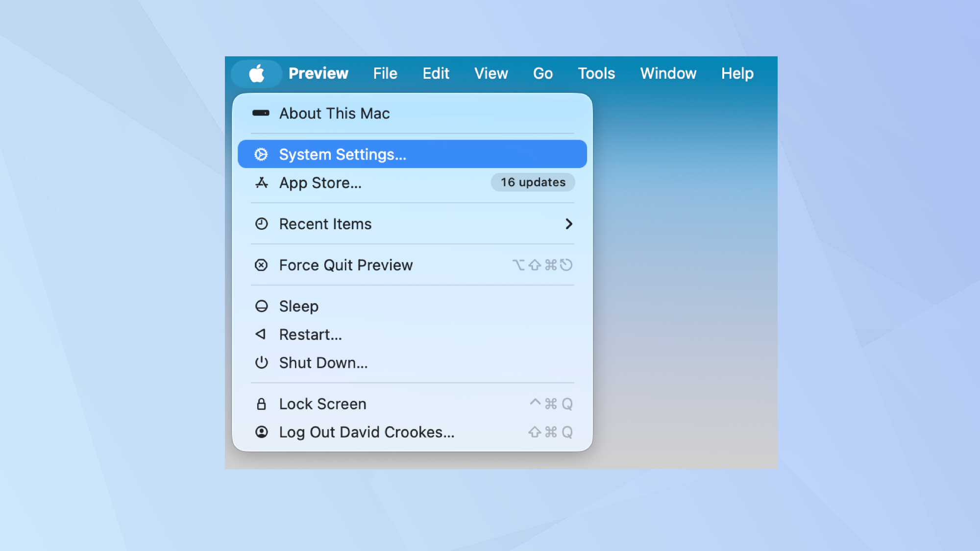
Task: Expand the Recent Items submenu
Action: pyautogui.click(x=569, y=223)
